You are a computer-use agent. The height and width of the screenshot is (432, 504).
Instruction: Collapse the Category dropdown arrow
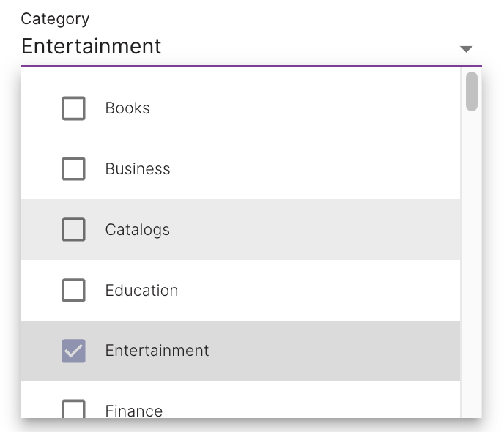tap(466, 49)
